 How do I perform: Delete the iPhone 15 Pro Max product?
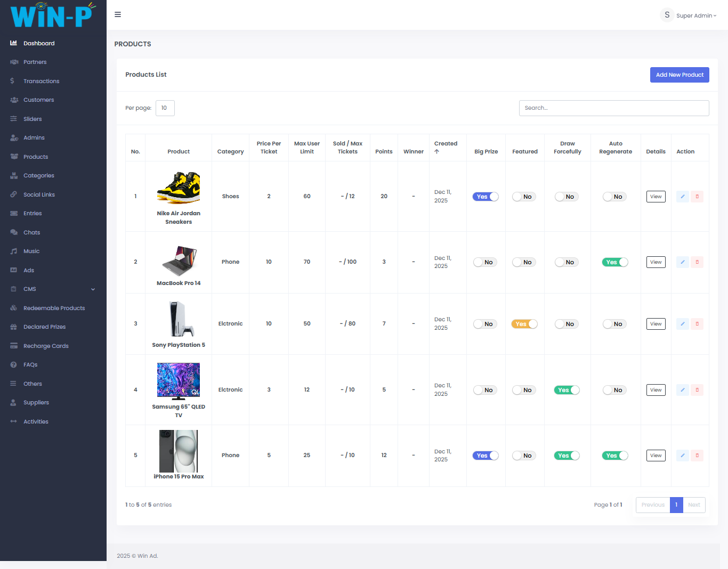(x=697, y=456)
